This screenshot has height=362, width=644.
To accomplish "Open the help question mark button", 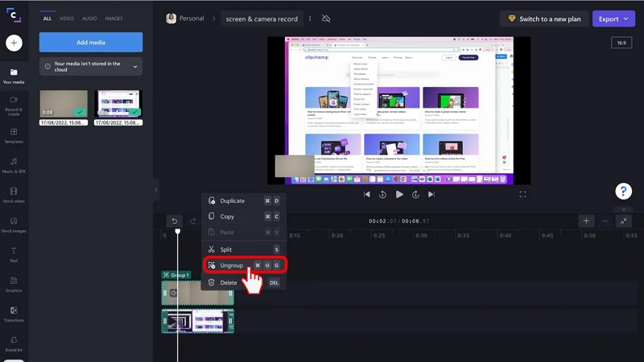I will coord(623,191).
